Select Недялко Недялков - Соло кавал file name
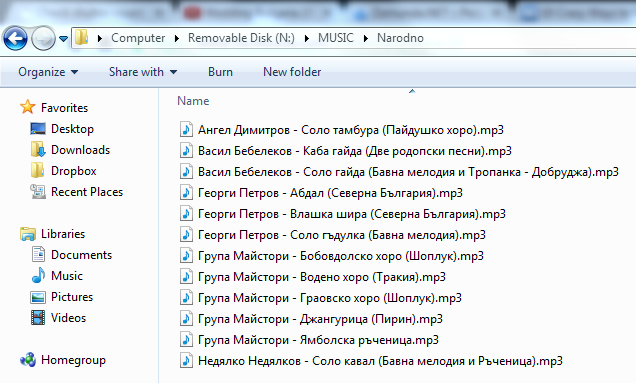The image size is (636, 383). click(x=380, y=361)
